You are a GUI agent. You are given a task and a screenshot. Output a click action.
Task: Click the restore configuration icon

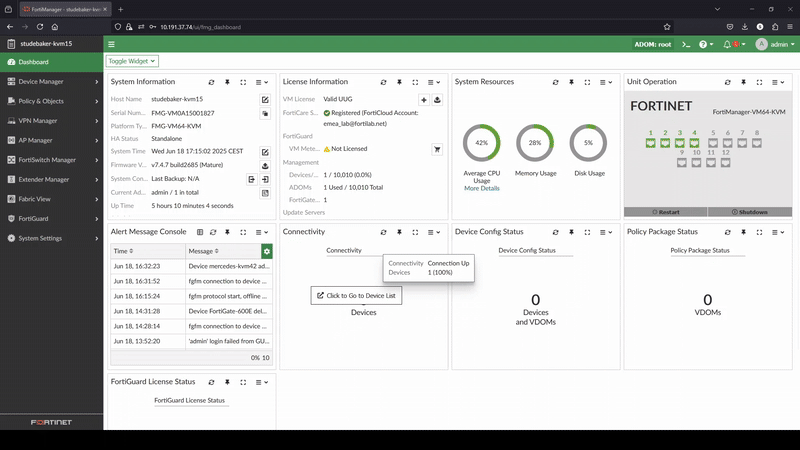pos(265,180)
